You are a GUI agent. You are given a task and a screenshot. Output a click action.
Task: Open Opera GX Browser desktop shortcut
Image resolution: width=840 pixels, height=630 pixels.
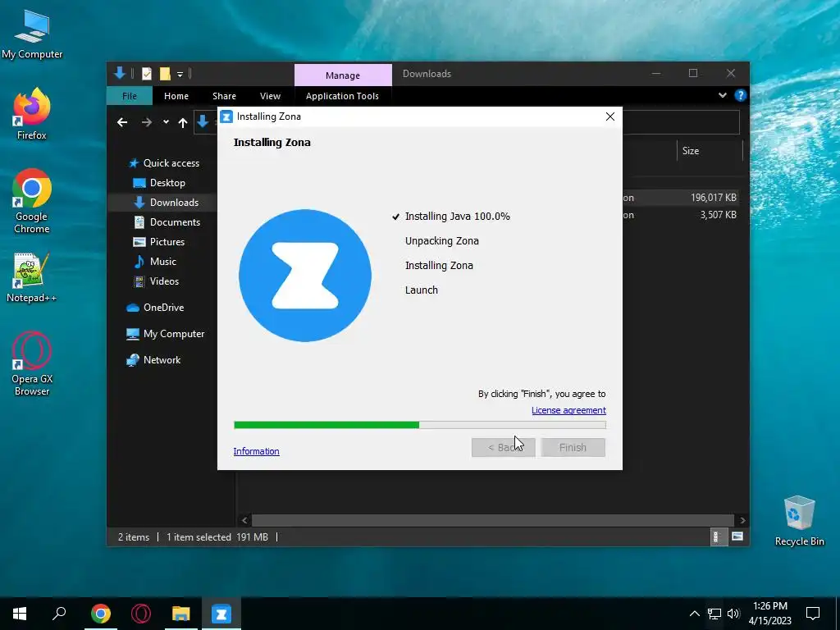[32, 364]
